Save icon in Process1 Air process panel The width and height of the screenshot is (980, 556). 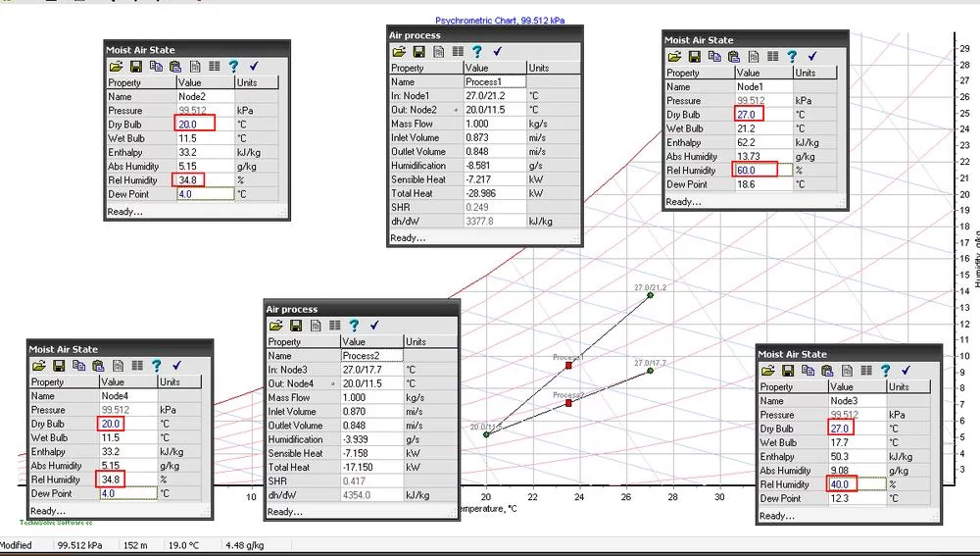coord(418,51)
